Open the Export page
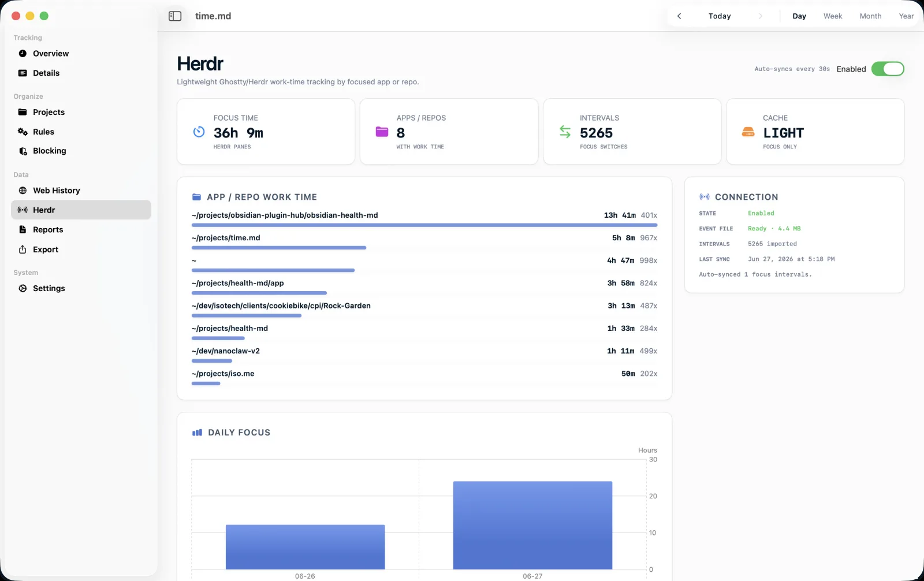This screenshot has height=581, width=924. [81, 249]
